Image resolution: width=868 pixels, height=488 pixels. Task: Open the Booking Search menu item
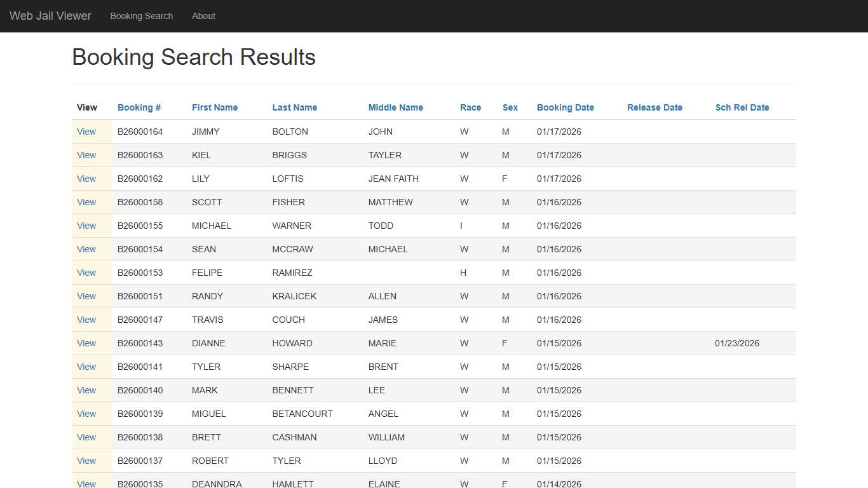coord(141,16)
